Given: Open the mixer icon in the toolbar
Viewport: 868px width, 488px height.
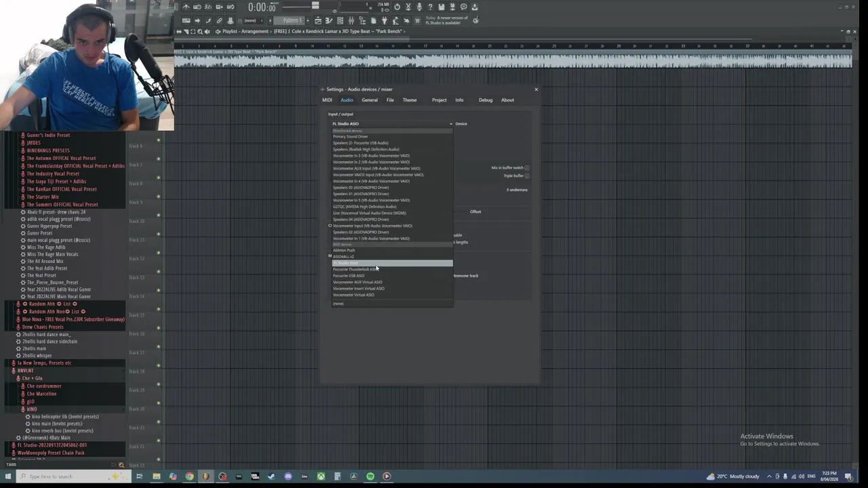Looking at the screenshot, I should click(x=351, y=21).
